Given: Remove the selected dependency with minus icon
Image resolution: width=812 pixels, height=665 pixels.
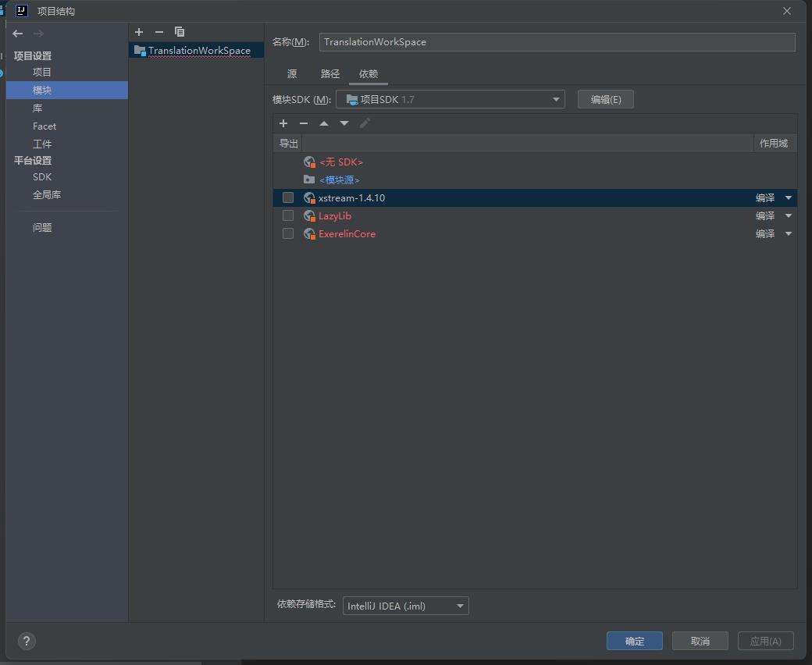Looking at the screenshot, I should 304,123.
